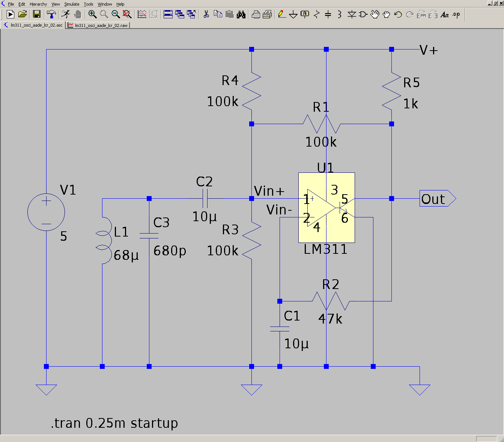Click the Zoom Out magnifier icon
This screenshot has width=504, height=442.
pos(116,14)
